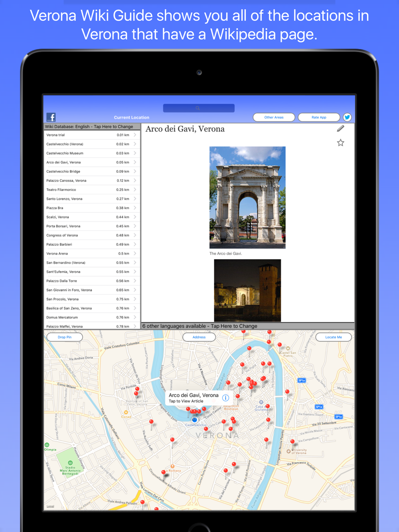
Task: Tap the Current Location label
Action: [x=132, y=118]
